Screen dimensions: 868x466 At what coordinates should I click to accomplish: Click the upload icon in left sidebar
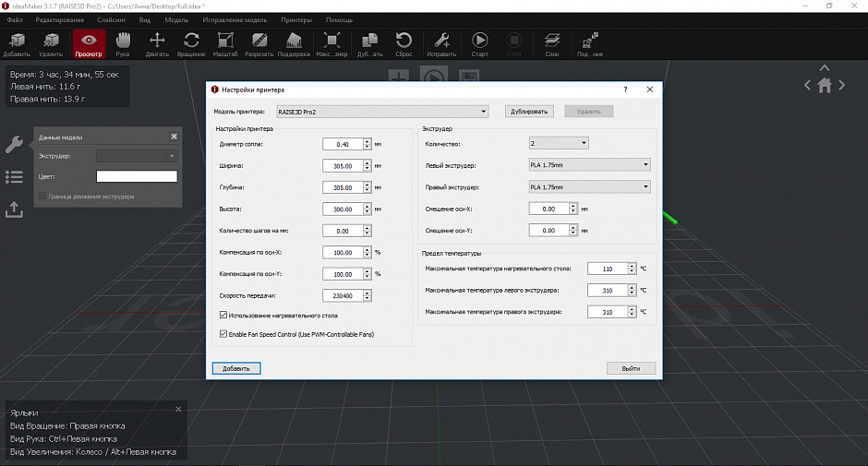(14, 209)
